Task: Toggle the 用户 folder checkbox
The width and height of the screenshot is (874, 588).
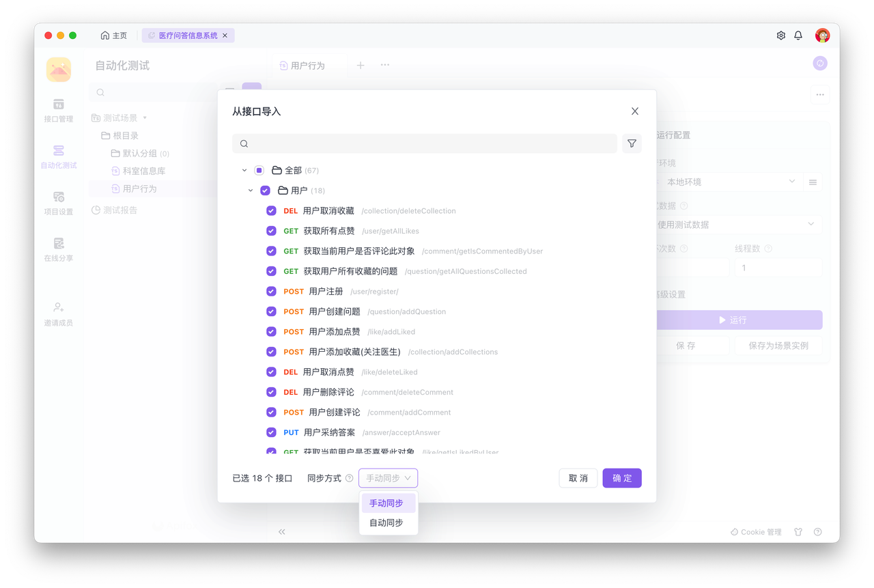Action: click(x=266, y=191)
